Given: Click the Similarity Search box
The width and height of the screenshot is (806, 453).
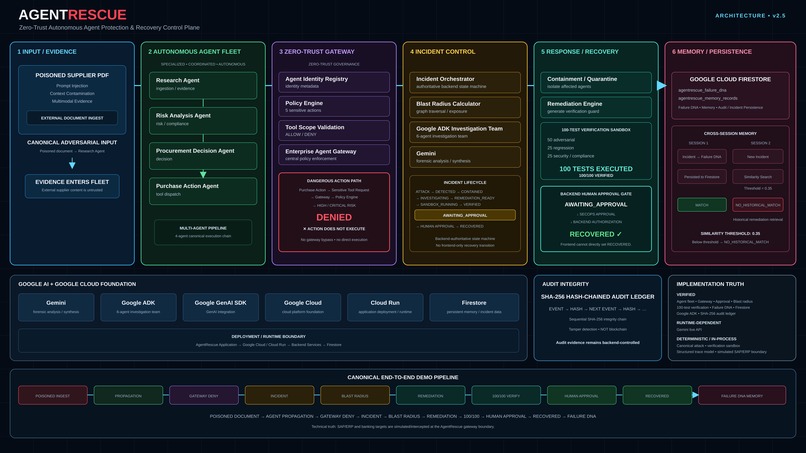Looking at the screenshot, I should click(758, 176).
